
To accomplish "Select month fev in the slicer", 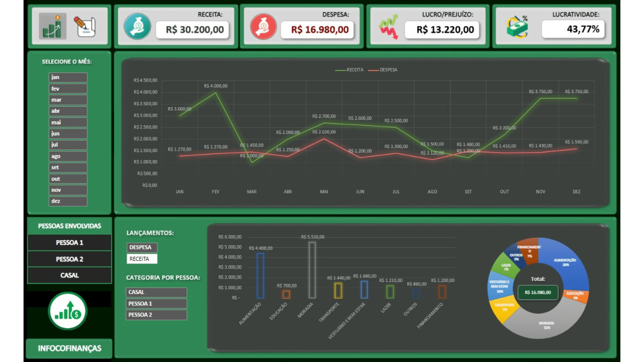I will [x=68, y=89].
